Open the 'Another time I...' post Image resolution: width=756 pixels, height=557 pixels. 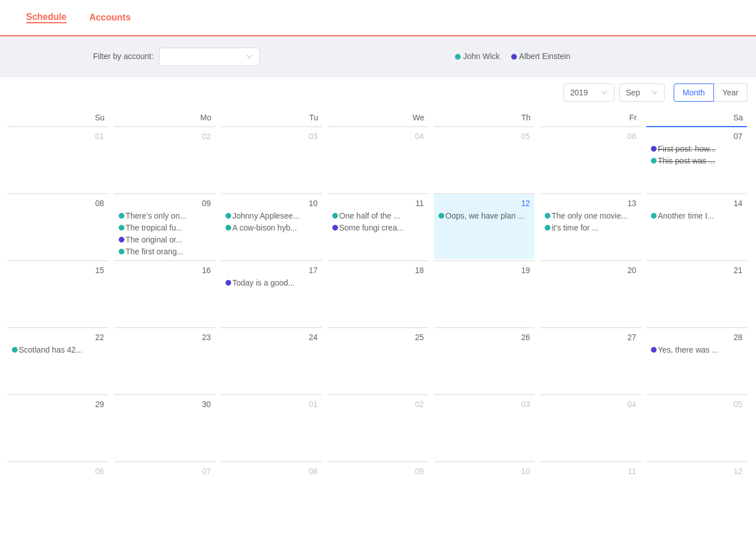pos(682,216)
